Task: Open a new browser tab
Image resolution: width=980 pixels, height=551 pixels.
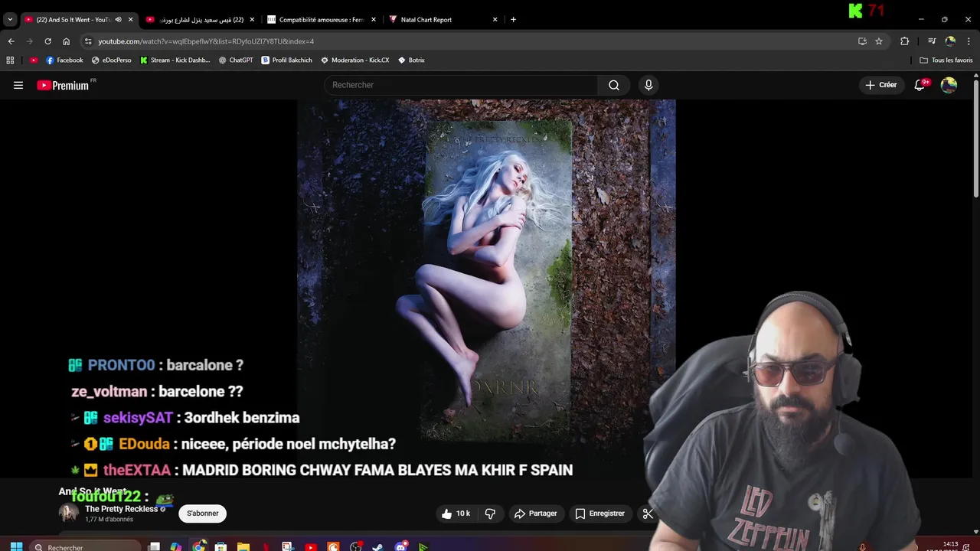Action: coord(513,19)
